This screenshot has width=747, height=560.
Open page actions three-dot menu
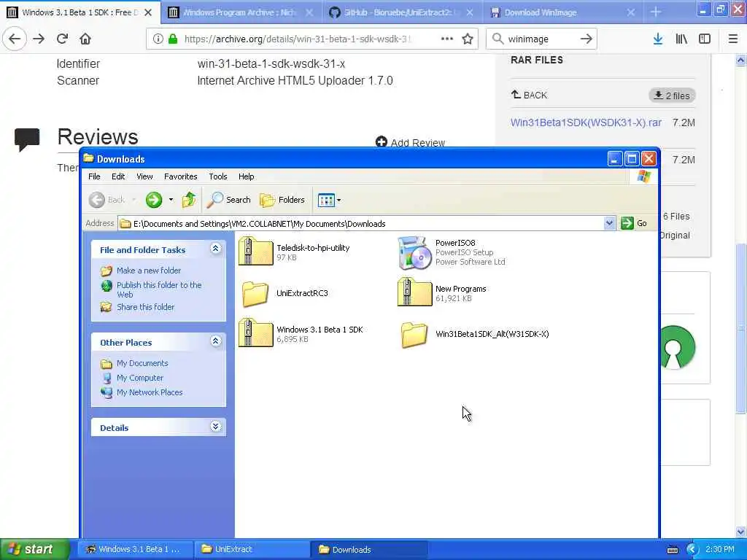tap(446, 39)
